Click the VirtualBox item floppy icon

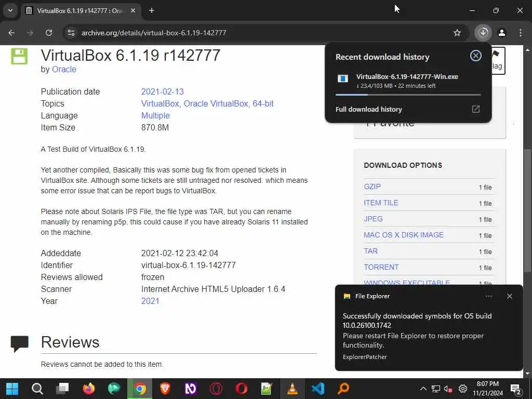point(19,56)
